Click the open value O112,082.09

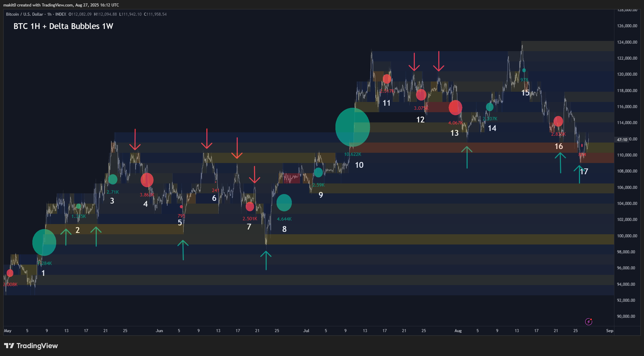click(x=80, y=14)
